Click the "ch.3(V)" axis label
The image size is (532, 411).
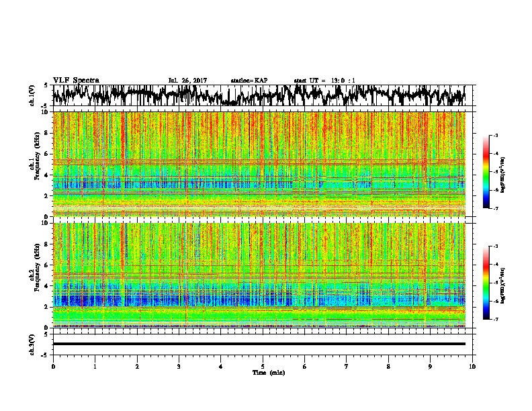[x=32, y=345]
